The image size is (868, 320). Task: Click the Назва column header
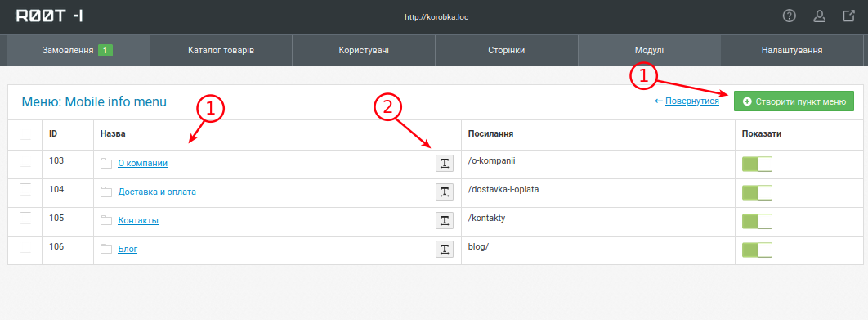pos(113,133)
